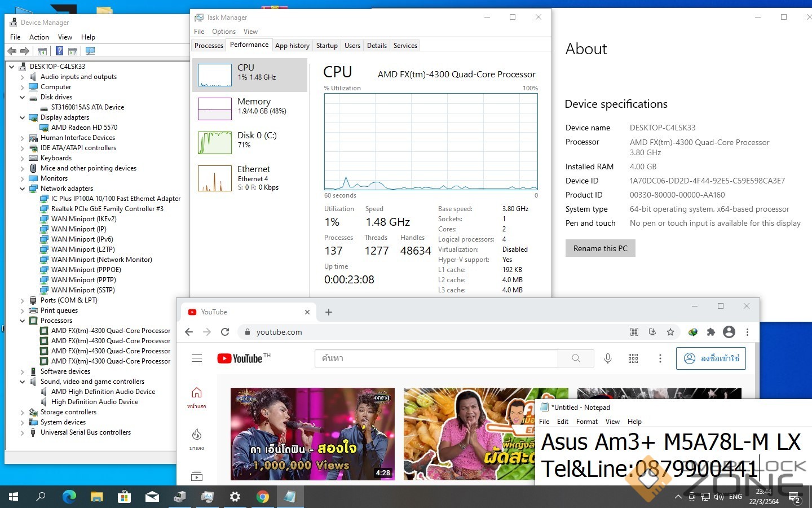Bookmark this page with the star icon
This screenshot has width=812, height=508.
tap(670, 332)
